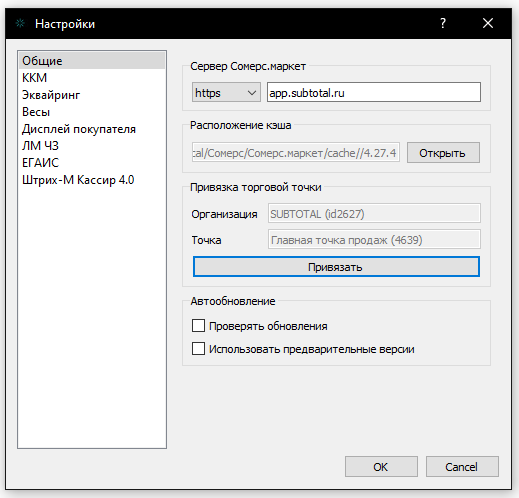The height and width of the screenshot is (498, 519).
Task: Click the Привязать button
Action: point(336,267)
